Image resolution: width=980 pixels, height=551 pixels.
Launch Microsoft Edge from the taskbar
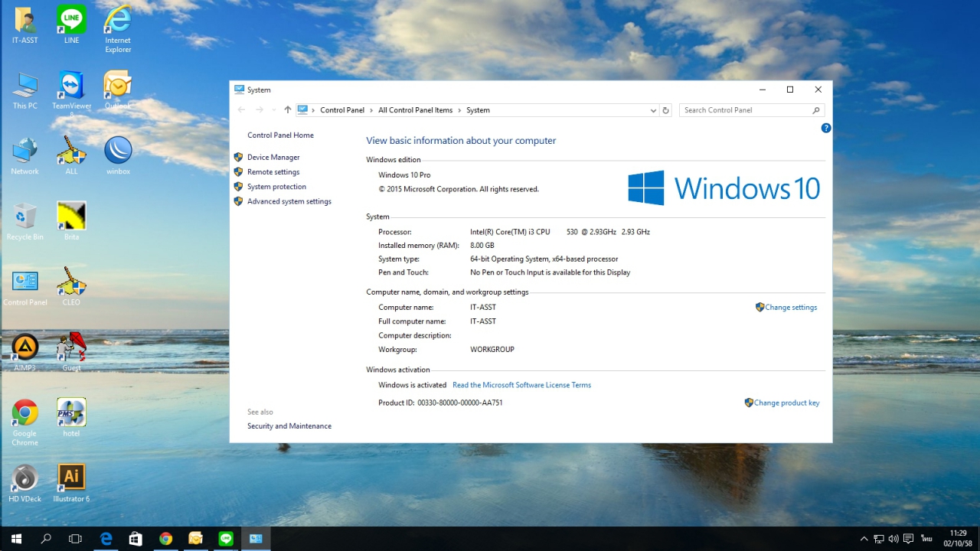coord(106,539)
